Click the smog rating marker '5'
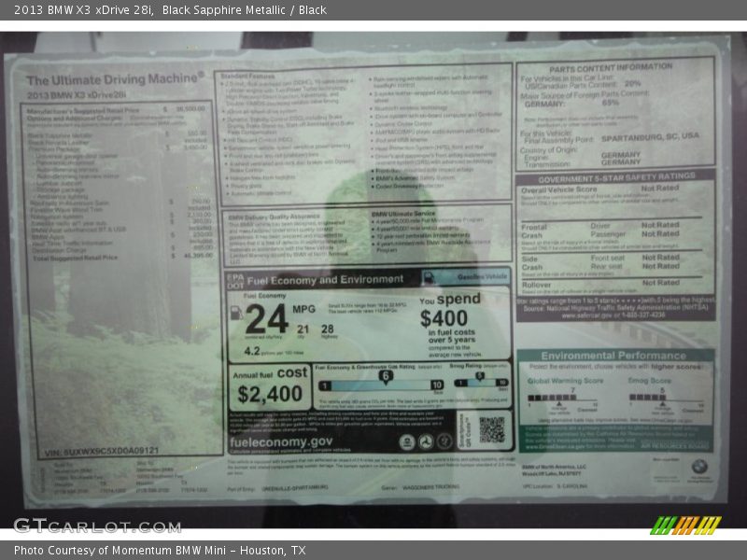The image size is (747, 560). click(x=479, y=376)
